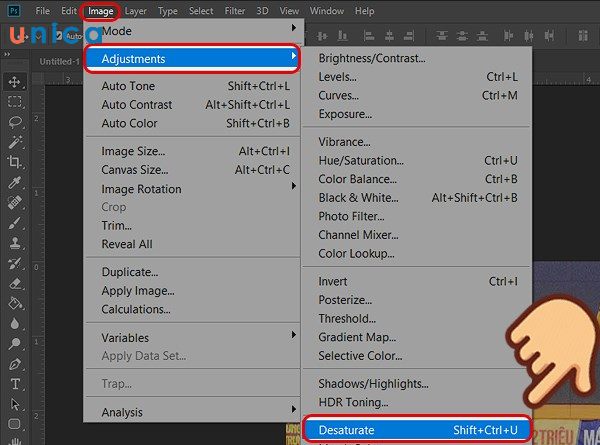This screenshot has width=600, height=445.
Task: Select the Move tool
Action: point(15,82)
